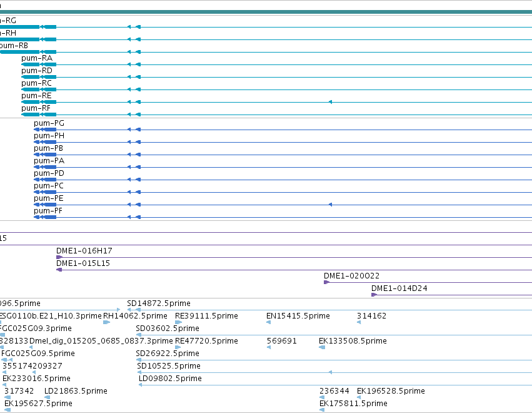Select the EK175811.5prime EST

pyautogui.click(x=353, y=404)
